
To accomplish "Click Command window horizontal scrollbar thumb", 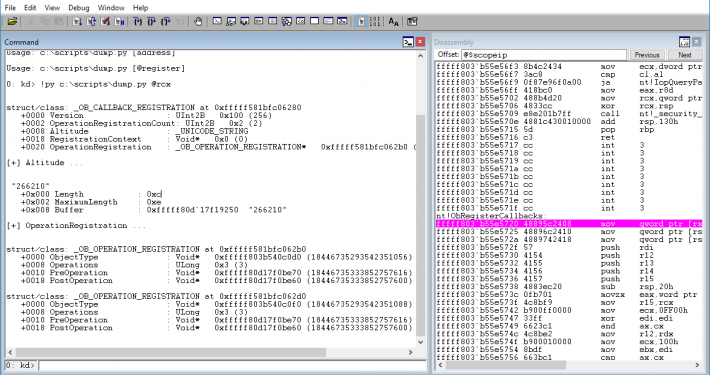I will (171, 352).
